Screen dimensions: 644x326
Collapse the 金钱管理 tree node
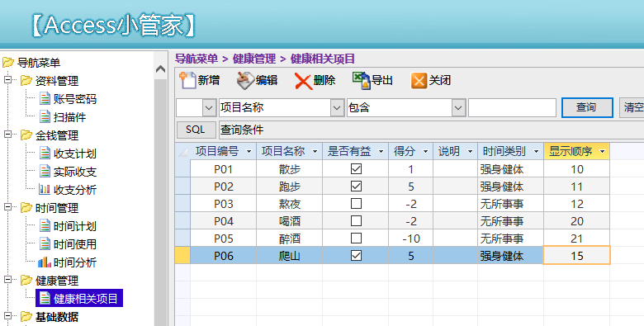[7, 135]
